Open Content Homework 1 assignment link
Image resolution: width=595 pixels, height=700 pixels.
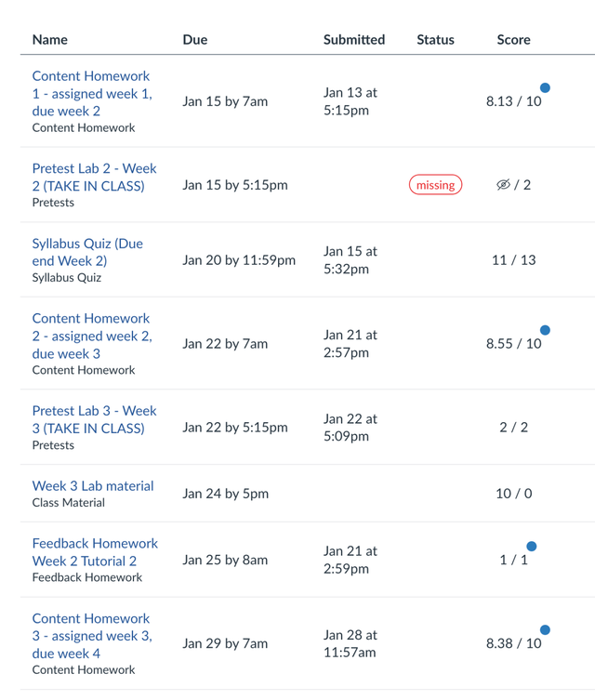[91, 93]
